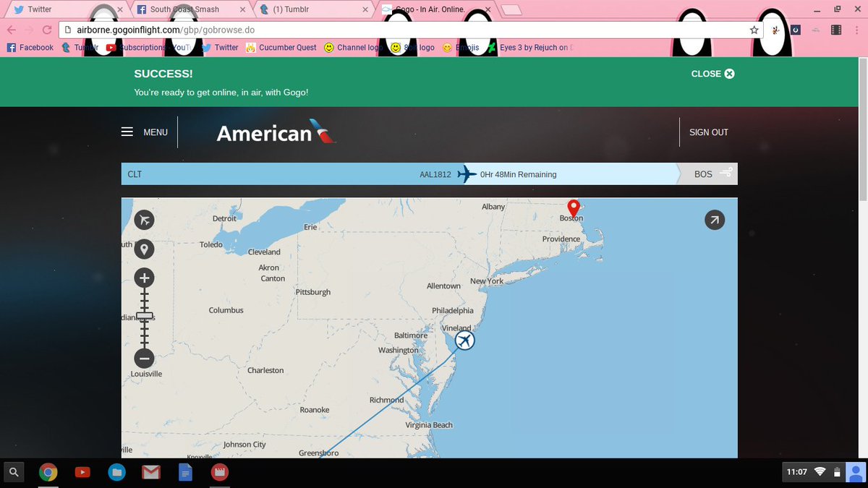
Task: Open the Chrome three-dot menu
Action: (857, 30)
